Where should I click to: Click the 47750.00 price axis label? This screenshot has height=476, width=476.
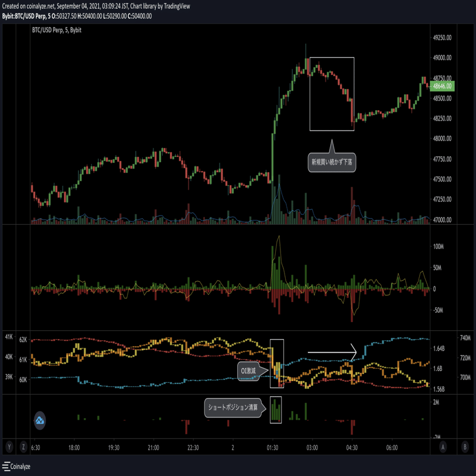442,159
